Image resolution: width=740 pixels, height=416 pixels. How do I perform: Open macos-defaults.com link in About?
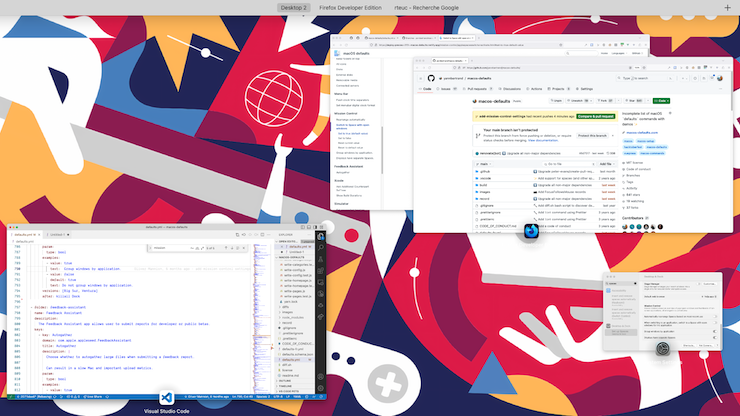click(x=642, y=132)
